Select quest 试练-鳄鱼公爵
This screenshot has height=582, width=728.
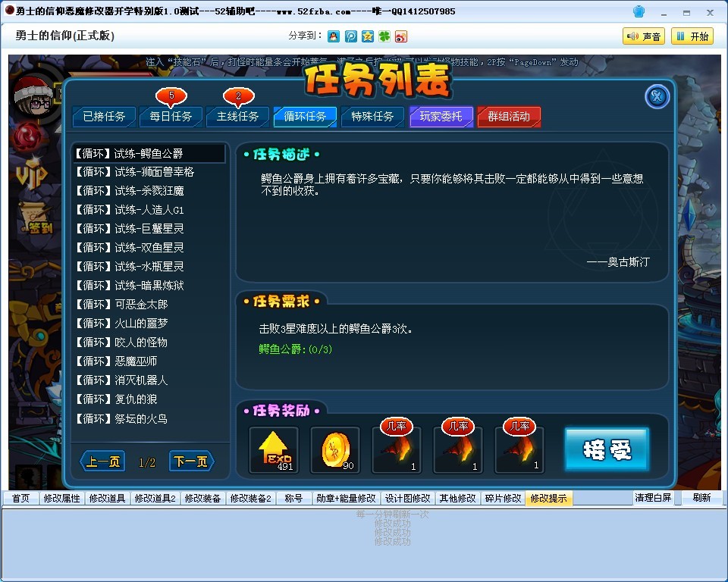[149, 154]
